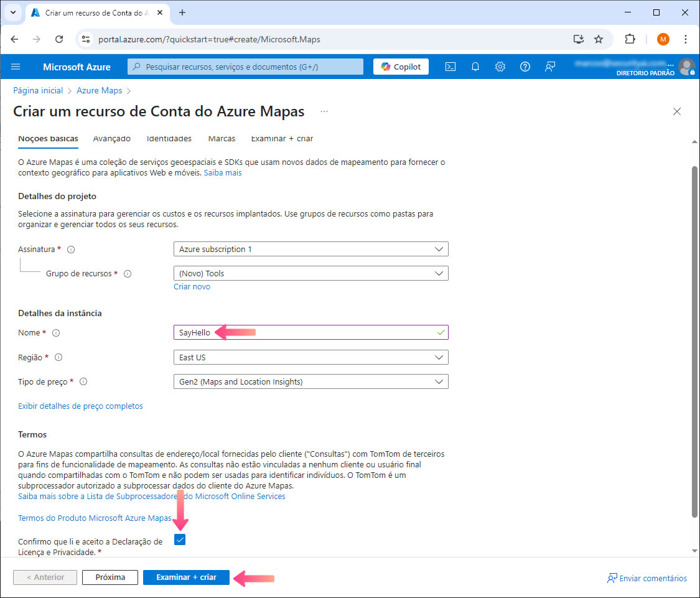Open the Azure portal hamburger menu
This screenshot has height=598, width=700.
[x=16, y=67]
